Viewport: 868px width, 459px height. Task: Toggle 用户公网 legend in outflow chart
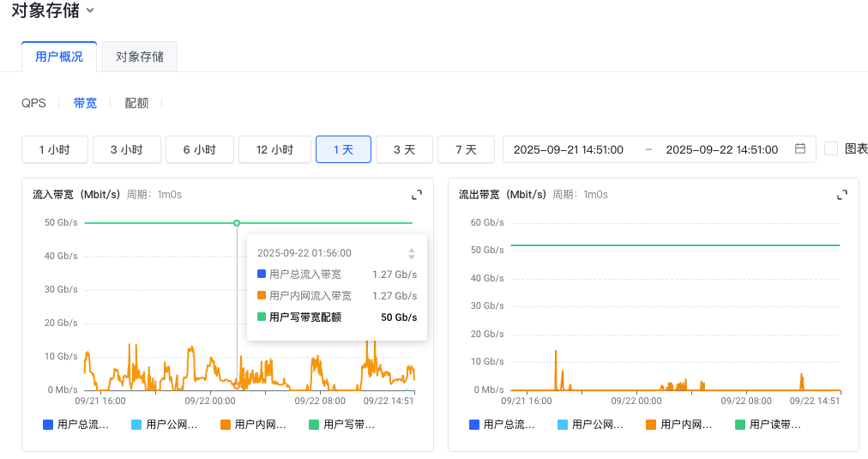click(x=591, y=425)
